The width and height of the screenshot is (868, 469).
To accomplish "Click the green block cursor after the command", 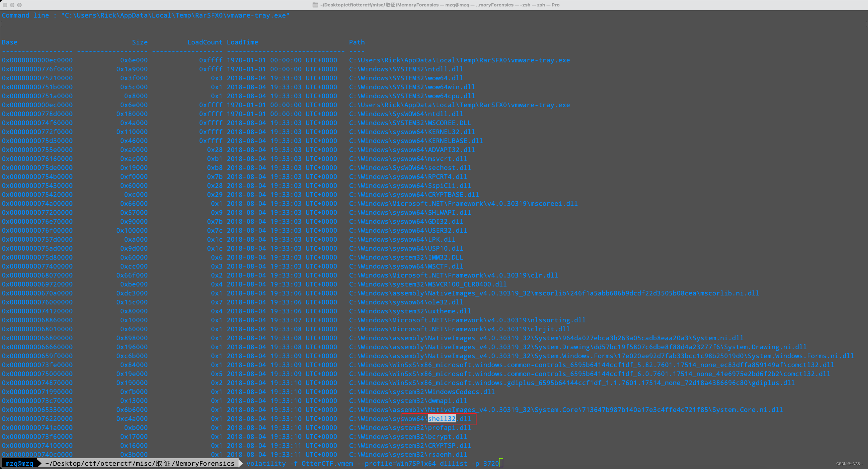I will [x=501, y=463].
